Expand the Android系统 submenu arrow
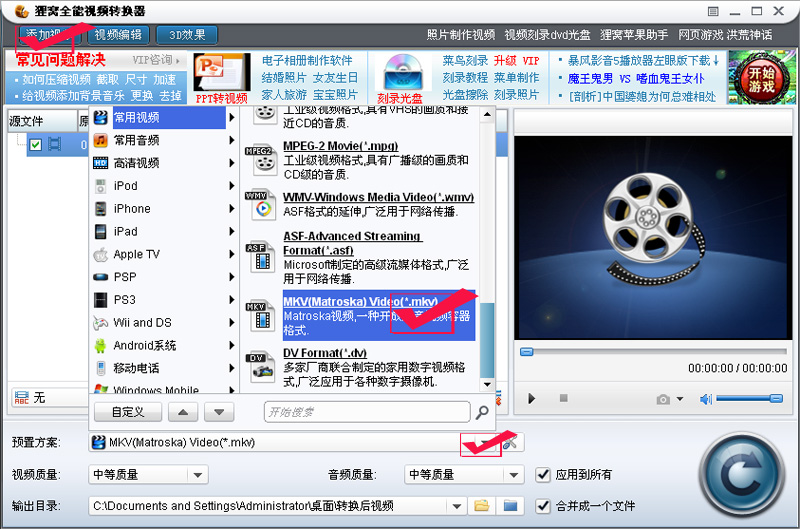 pyautogui.click(x=232, y=345)
